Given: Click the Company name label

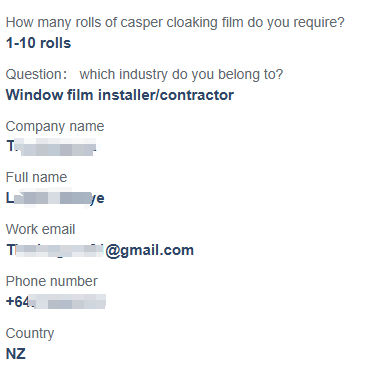Looking at the screenshot, I should 55,127.
